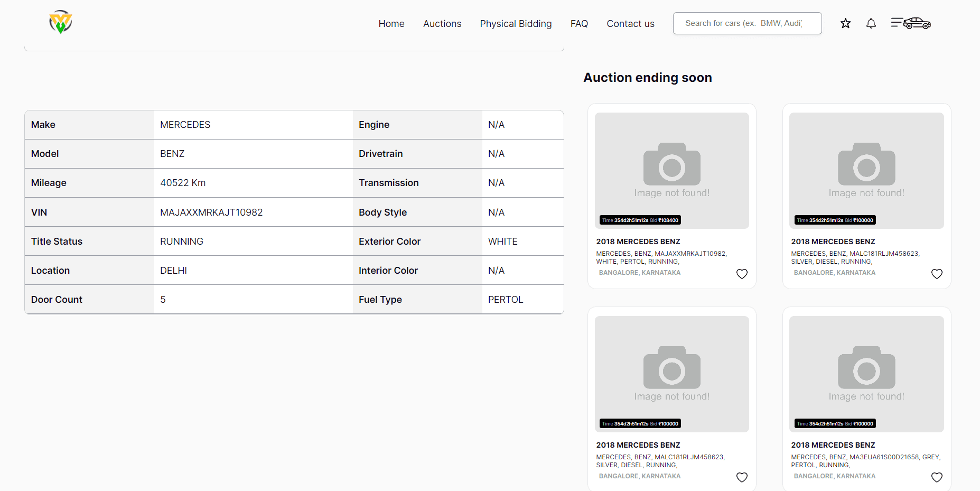This screenshot has height=491, width=980.
Task: Select the PERTOL fuel type value
Action: tap(506, 300)
